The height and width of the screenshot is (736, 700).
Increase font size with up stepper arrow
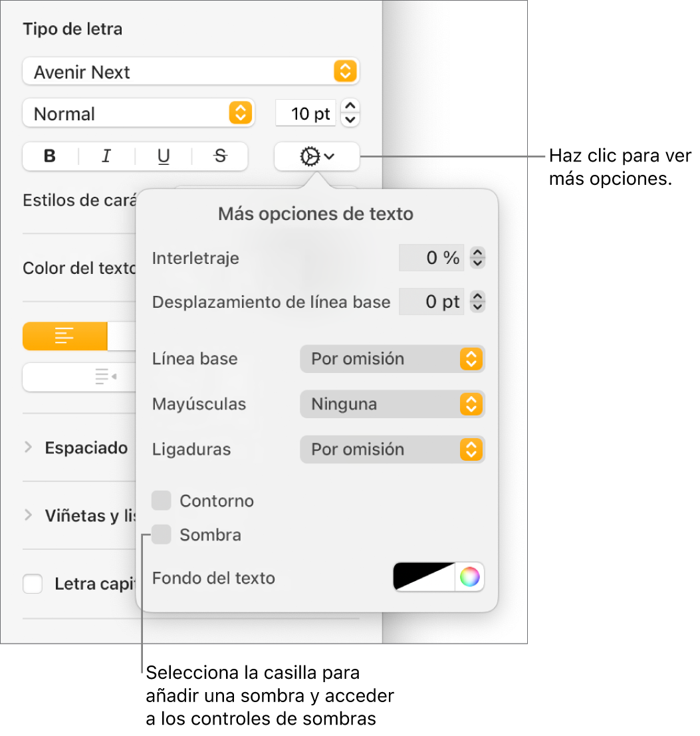[x=350, y=106]
